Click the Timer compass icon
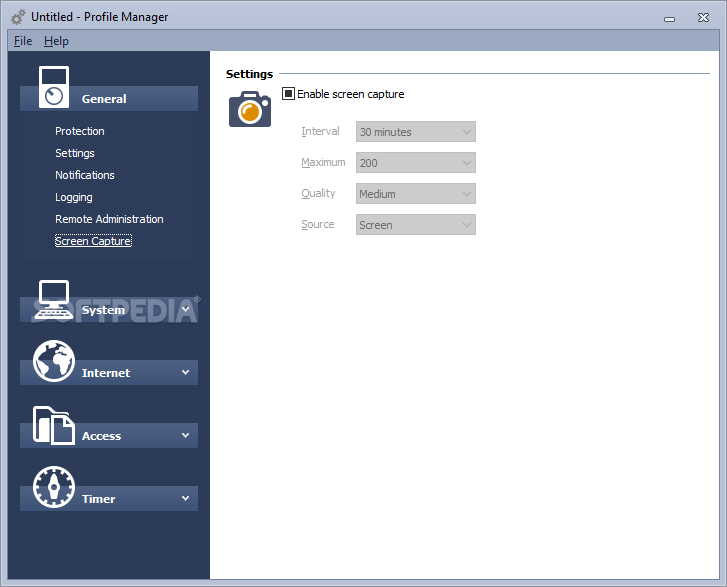727x587 pixels. click(54, 487)
